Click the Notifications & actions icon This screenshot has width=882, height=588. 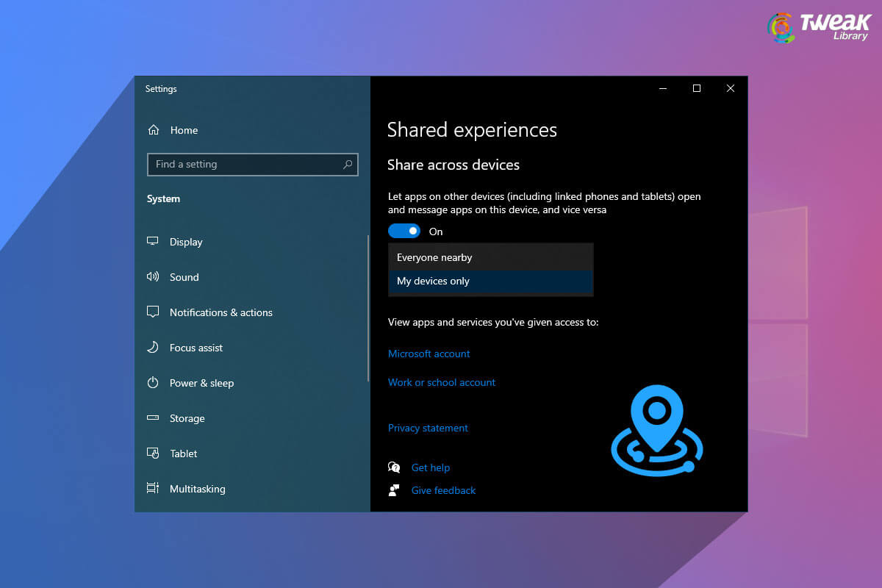[153, 312]
